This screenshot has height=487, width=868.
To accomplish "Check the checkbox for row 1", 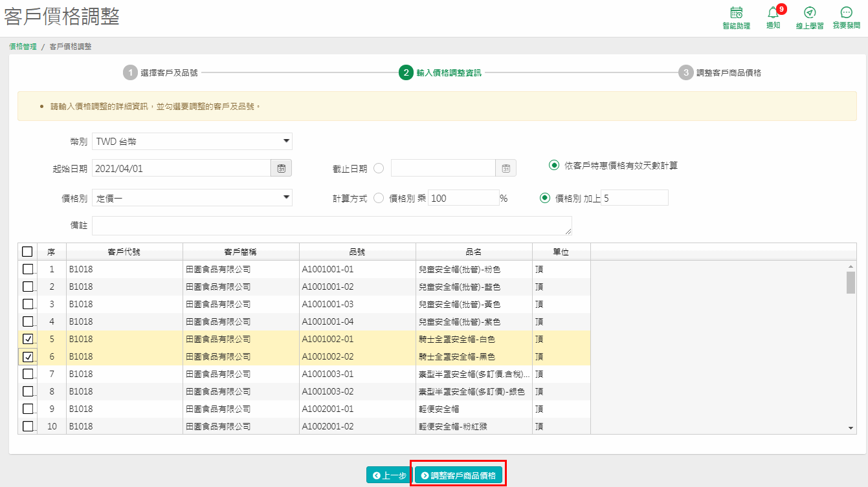I will [28, 269].
